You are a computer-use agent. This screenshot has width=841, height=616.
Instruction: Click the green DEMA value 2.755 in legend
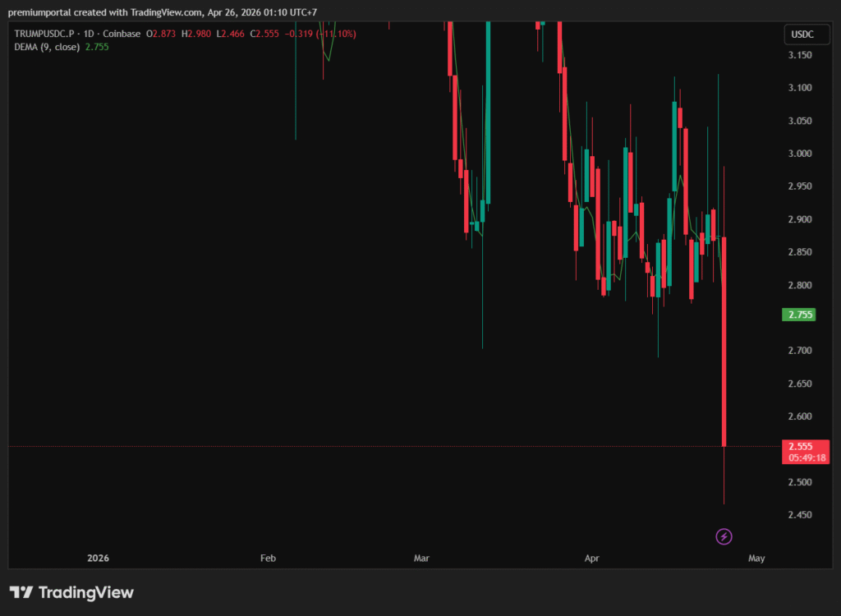coord(97,47)
